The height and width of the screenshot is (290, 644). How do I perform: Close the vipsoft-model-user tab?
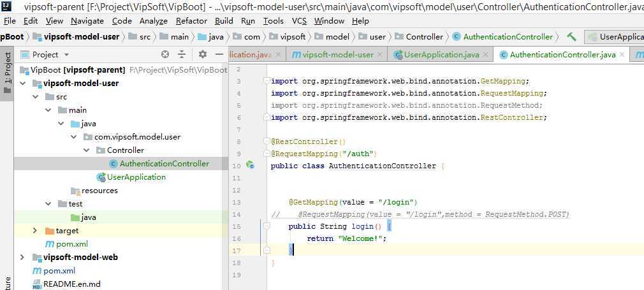point(379,55)
